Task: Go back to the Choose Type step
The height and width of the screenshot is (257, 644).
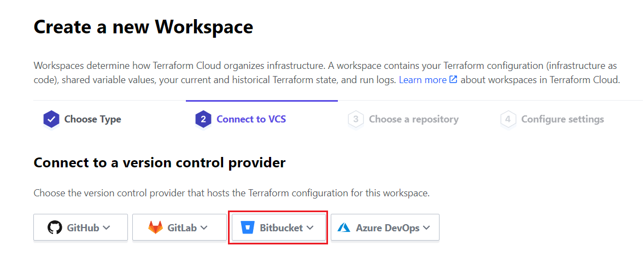Action: tap(82, 119)
